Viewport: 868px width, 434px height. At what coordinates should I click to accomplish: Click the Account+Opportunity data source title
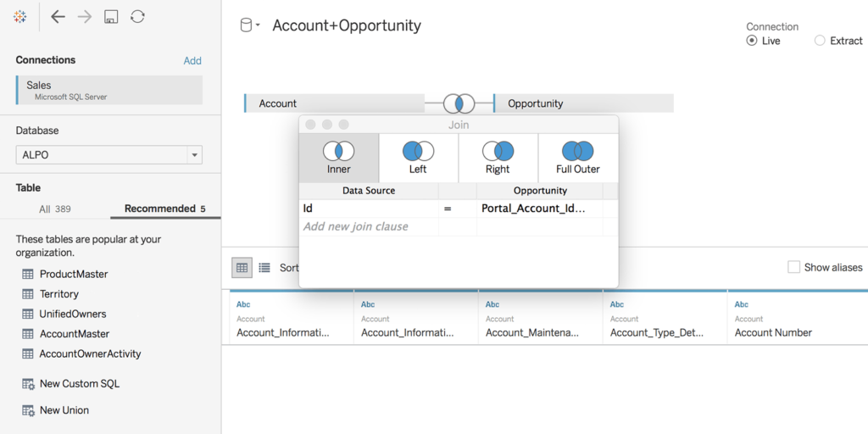coord(347,25)
